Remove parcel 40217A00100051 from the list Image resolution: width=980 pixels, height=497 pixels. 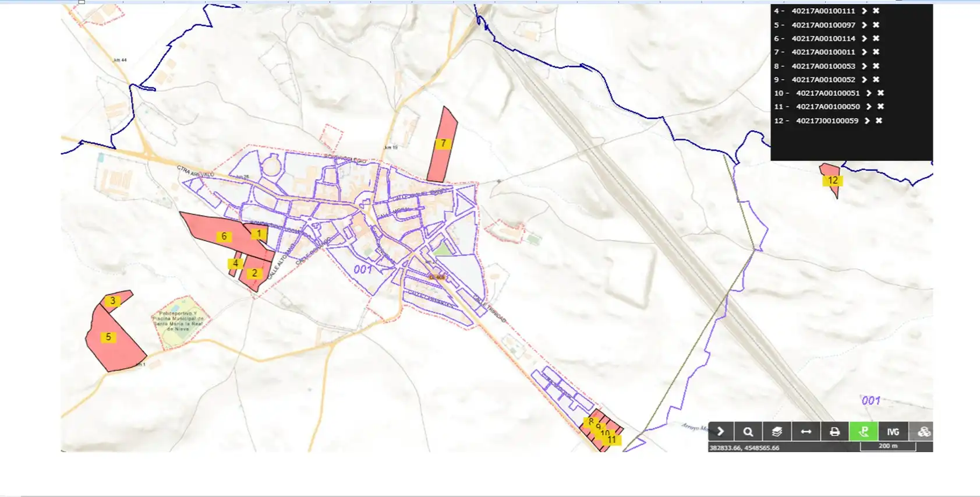click(880, 93)
